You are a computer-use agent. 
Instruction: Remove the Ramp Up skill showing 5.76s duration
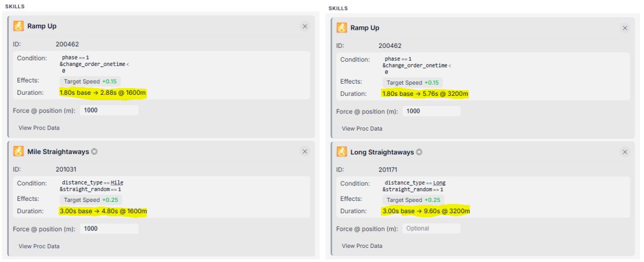pos(625,28)
